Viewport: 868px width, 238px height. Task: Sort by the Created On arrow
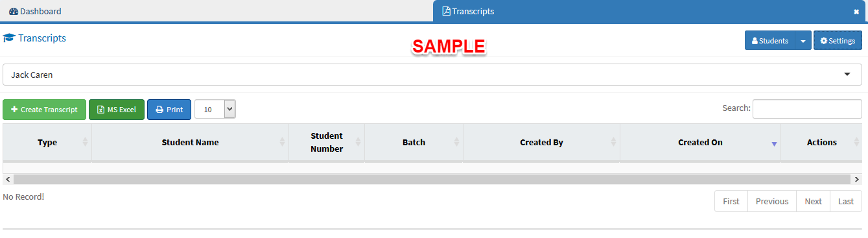pos(774,144)
